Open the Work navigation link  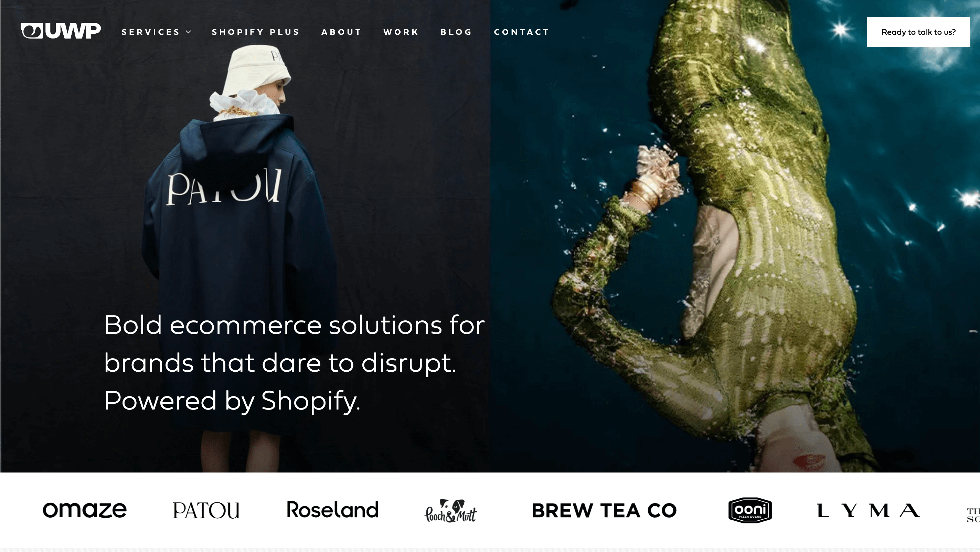click(x=401, y=32)
